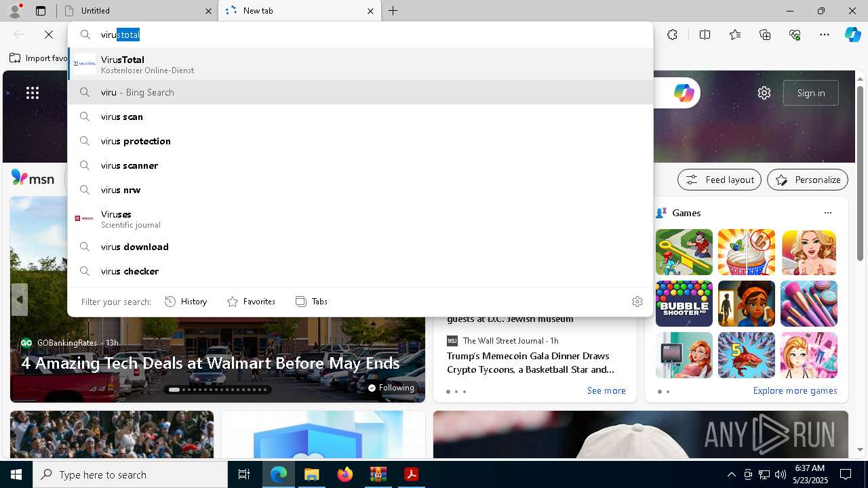Click the taskbar search box
The width and height of the screenshot is (868, 488).
130,474
